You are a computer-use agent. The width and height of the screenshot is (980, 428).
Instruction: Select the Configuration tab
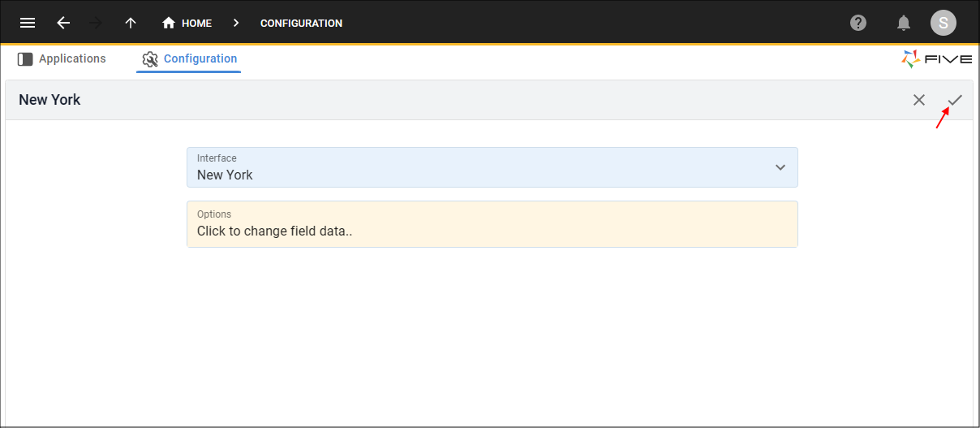coord(189,58)
